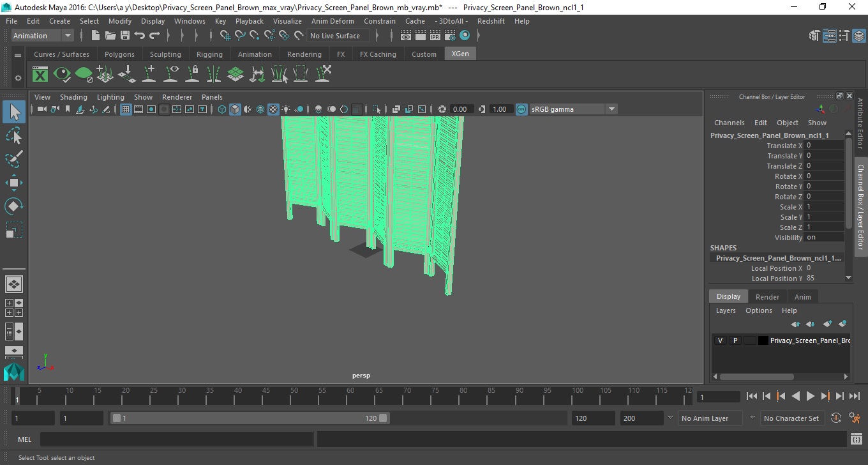
Task: Activate the Rotate tool
Action: [x=14, y=206]
